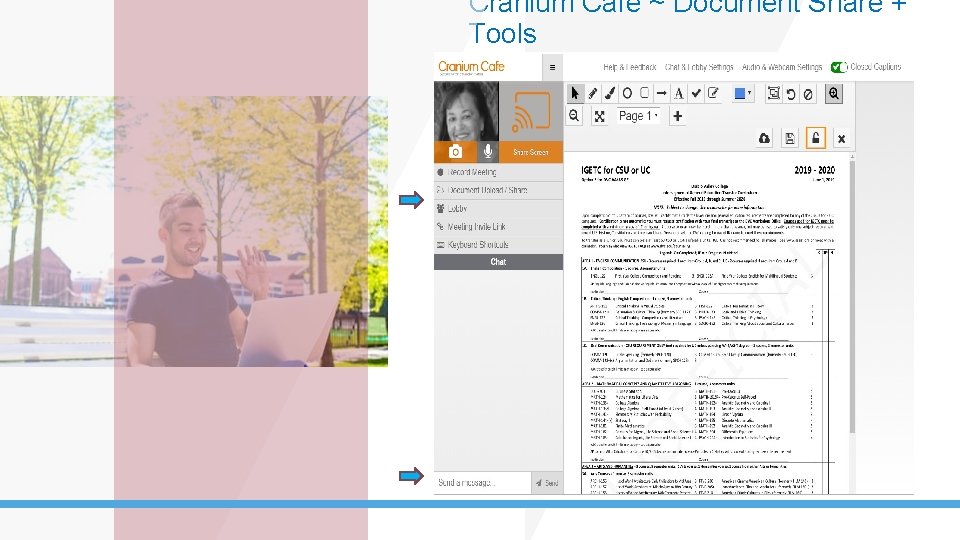This screenshot has height=540, width=960.
Task: Select the pointer arrow tool
Action: click(574, 94)
